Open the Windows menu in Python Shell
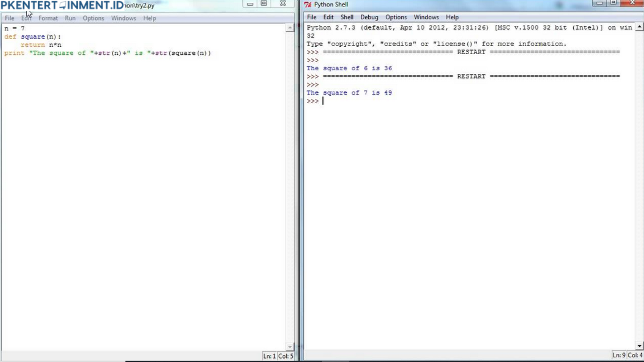This screenshot has height=362, width=644. (426, 17)
